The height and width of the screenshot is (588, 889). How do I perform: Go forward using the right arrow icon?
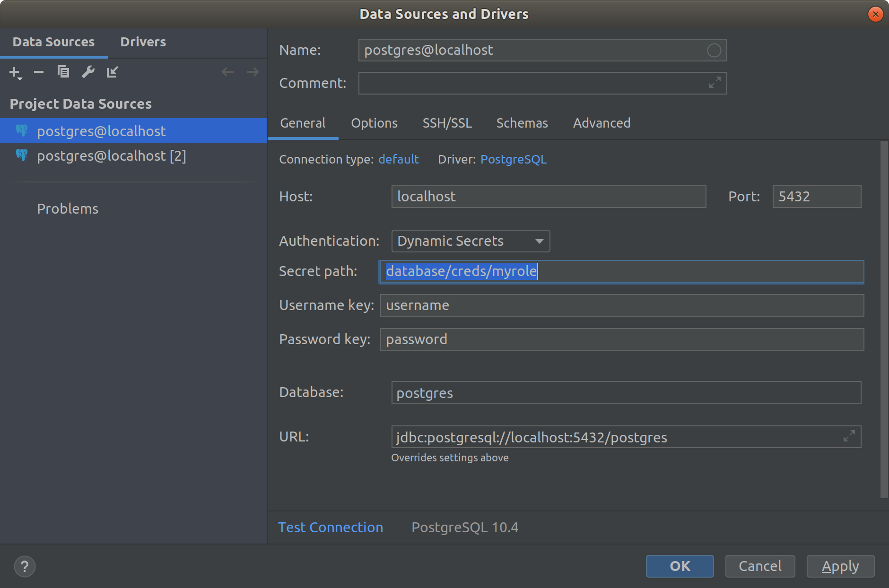253,72
